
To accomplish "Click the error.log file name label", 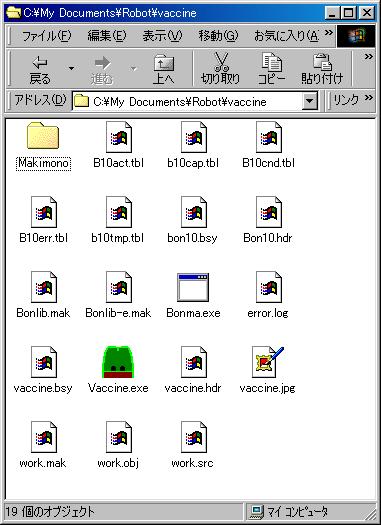I will tap(268, 313).
